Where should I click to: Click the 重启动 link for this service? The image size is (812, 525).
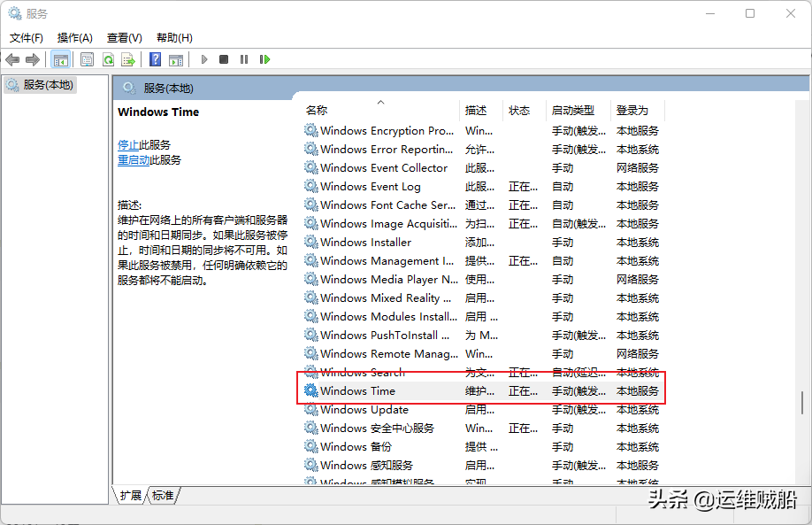[133, 159]
